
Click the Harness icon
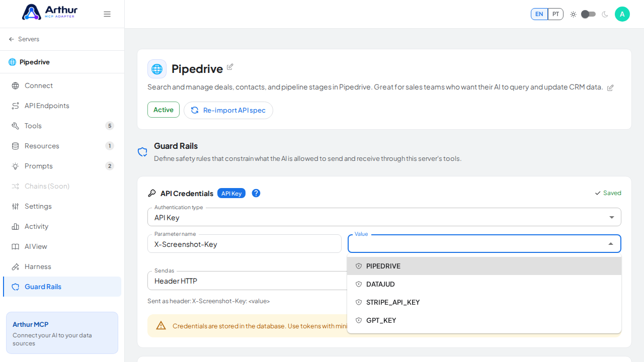tap(16, 267)
